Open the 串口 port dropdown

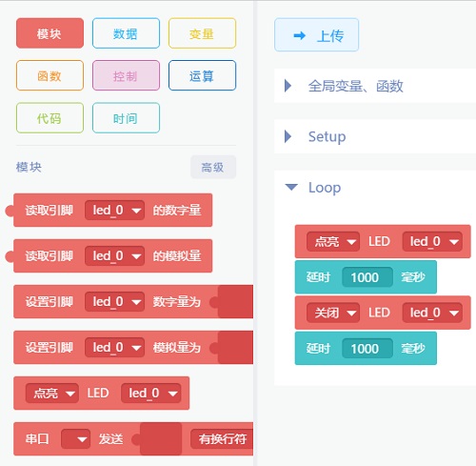tap(75, 439)
